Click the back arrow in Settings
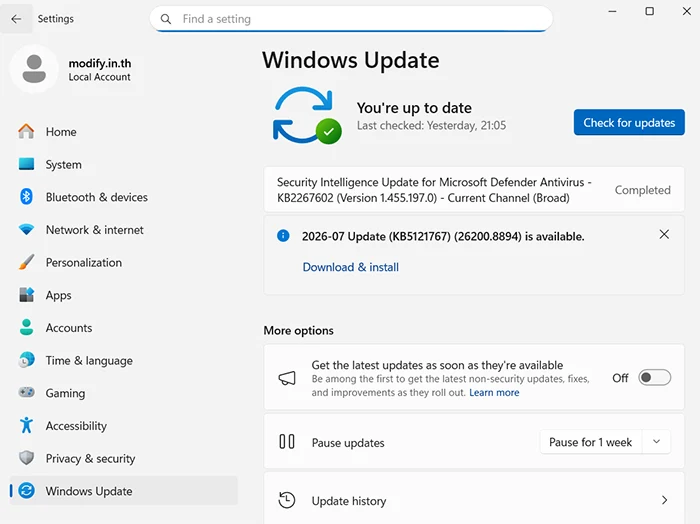The image size is (700, 524). coord(16,19)
